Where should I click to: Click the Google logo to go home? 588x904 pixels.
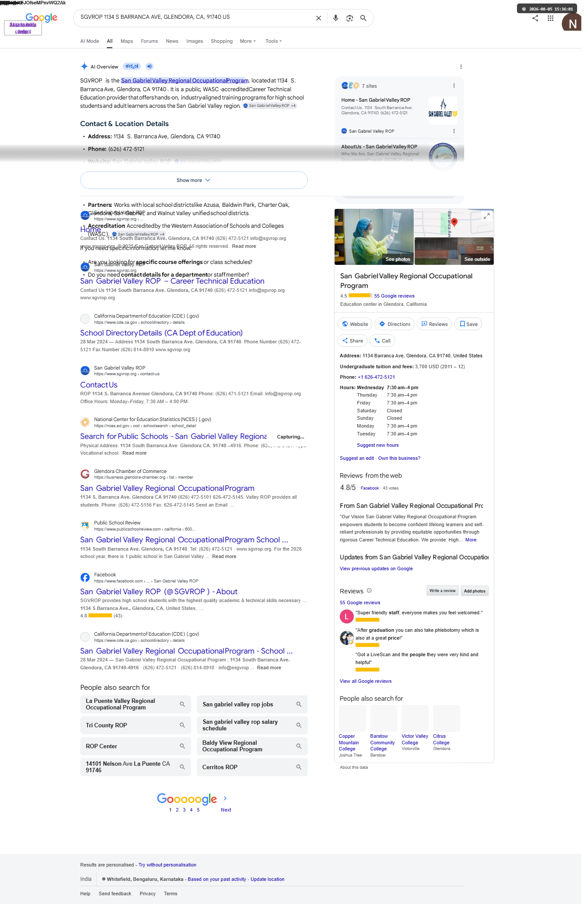tap(41, 18)
